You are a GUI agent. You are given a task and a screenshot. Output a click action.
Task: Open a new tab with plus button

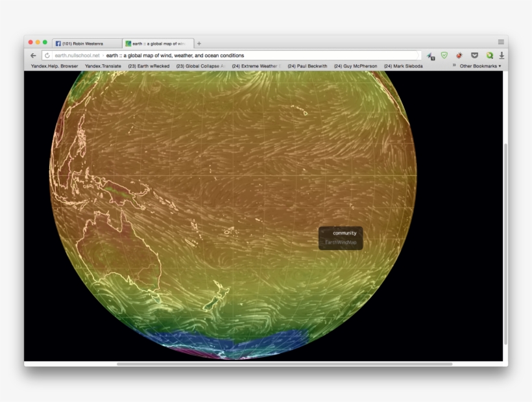[x=199, y=44]
